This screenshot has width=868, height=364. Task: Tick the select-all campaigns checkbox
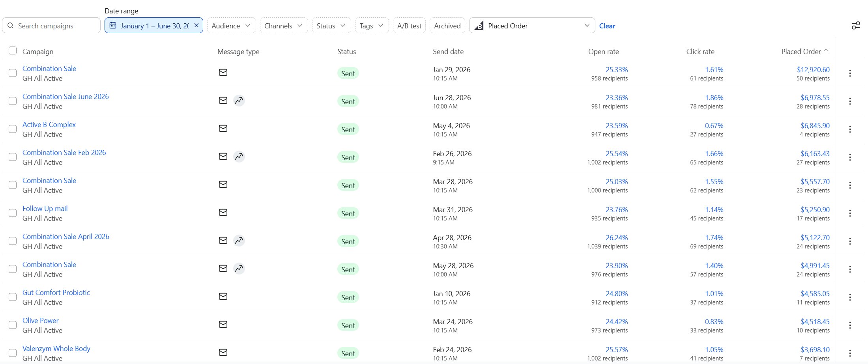tap(13, 50)
